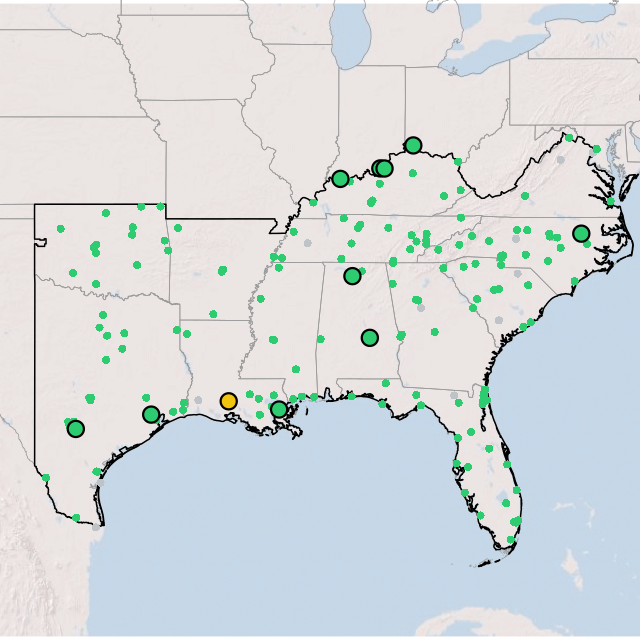The width and height of the screenshot is (640, 640).
Task: Click the large green marker at New Orleans
Action: pyautogui.click(x=279, y=409)
